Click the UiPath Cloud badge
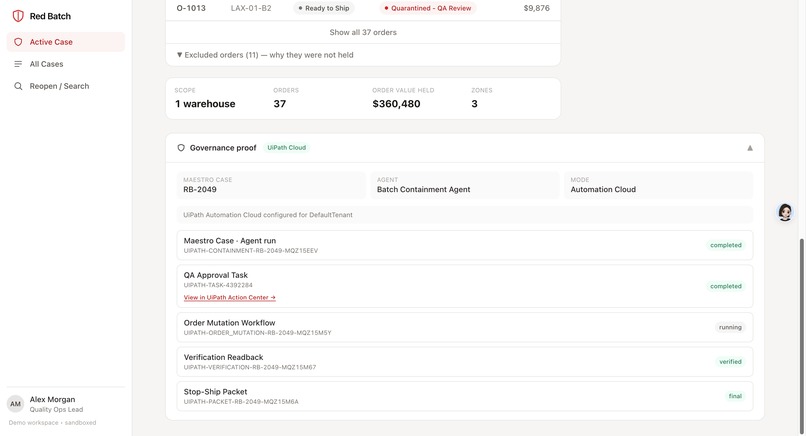This screenshot has height=436, width=806. 287,148
